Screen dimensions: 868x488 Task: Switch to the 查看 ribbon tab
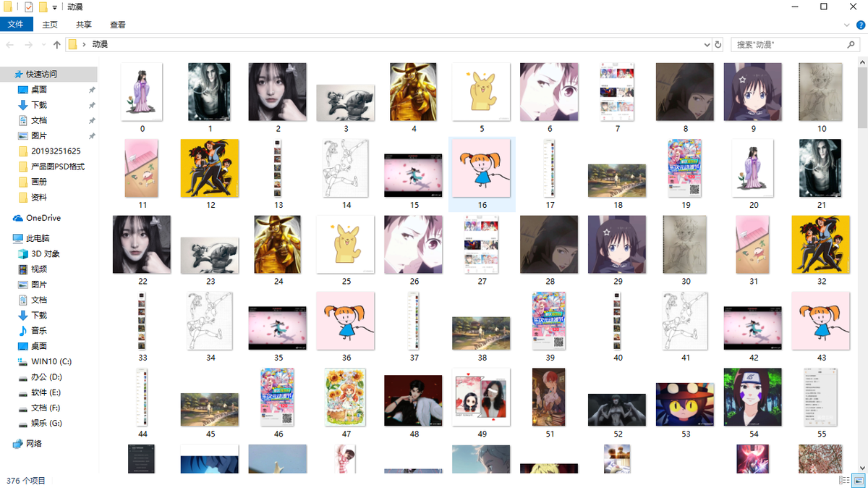pos(118,25)
